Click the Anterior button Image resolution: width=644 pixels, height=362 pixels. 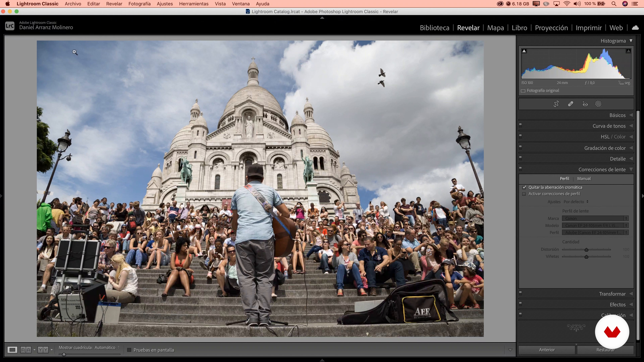point(547,350)
